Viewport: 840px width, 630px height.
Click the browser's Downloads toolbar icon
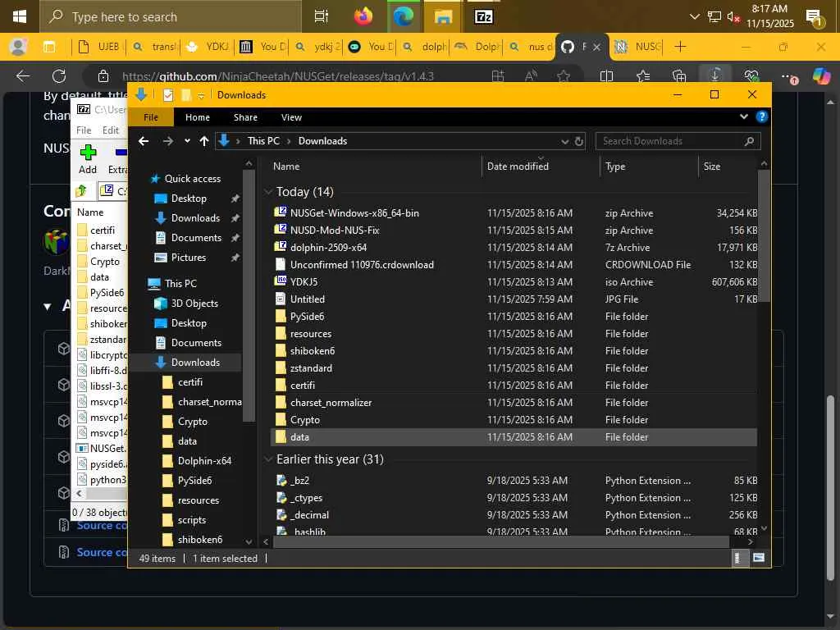[x=715, y=76]
